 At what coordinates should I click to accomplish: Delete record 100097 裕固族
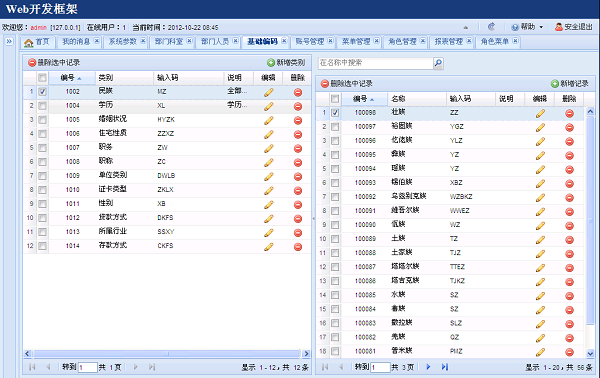569,127
